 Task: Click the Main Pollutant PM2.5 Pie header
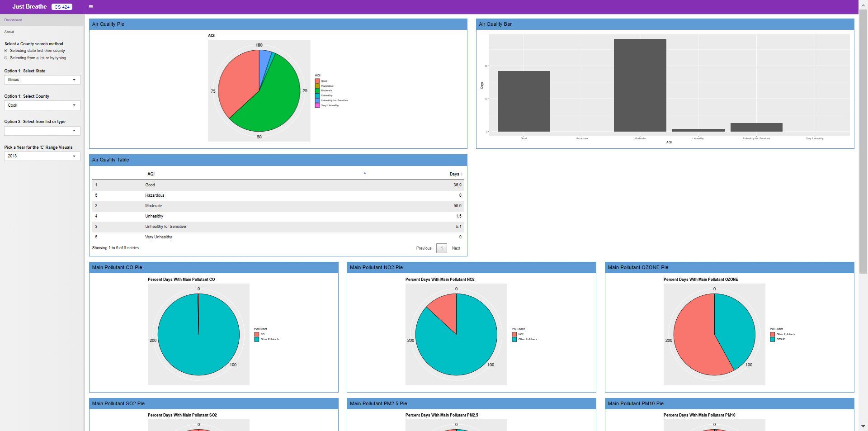coord(472,404)
